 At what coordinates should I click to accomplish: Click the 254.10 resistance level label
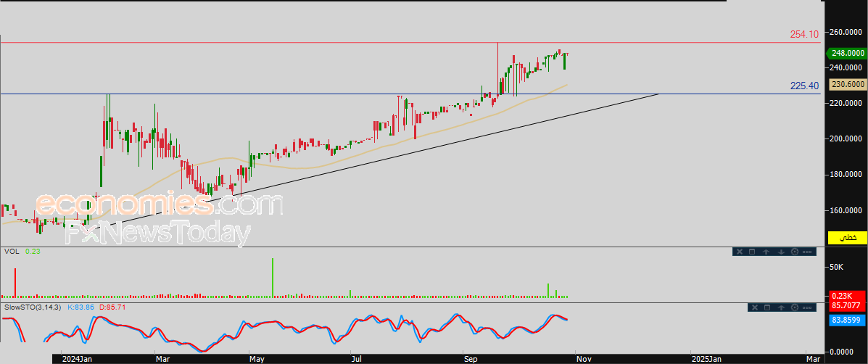tap(804, 34)
